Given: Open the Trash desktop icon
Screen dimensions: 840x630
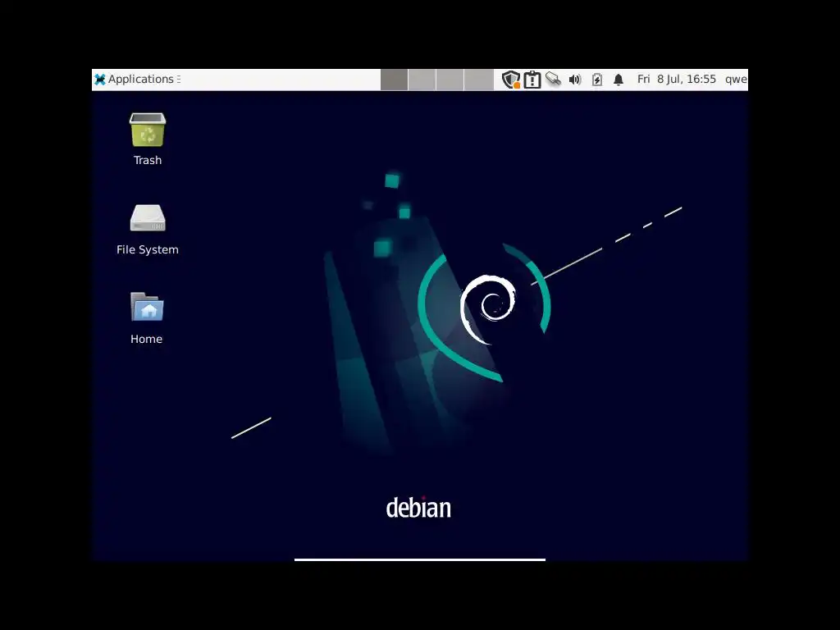Looking at the screenshot, I should tap(148, 139).
